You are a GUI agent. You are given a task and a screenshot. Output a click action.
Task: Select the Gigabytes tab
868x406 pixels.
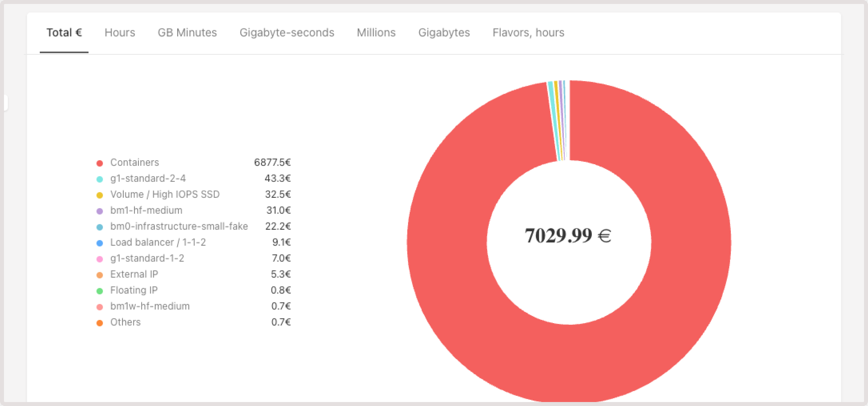tap(444, 33)
